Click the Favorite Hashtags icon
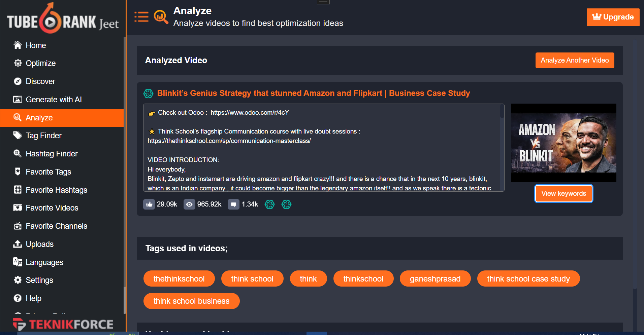 point(18,190)
